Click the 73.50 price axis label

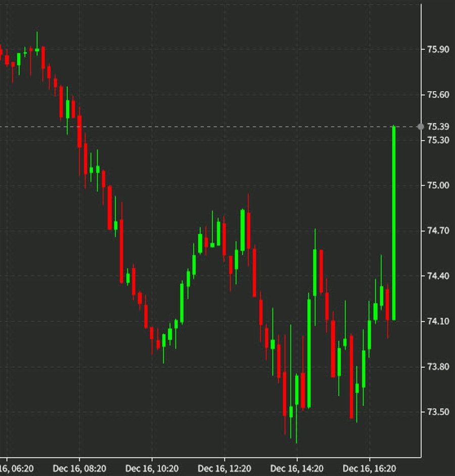[438, 412]
